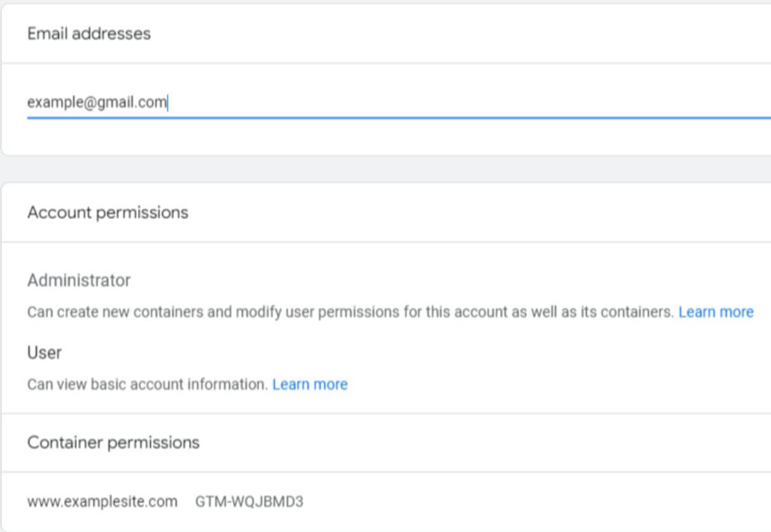Click the 'Can view basic account information' text

click(148, 384)
